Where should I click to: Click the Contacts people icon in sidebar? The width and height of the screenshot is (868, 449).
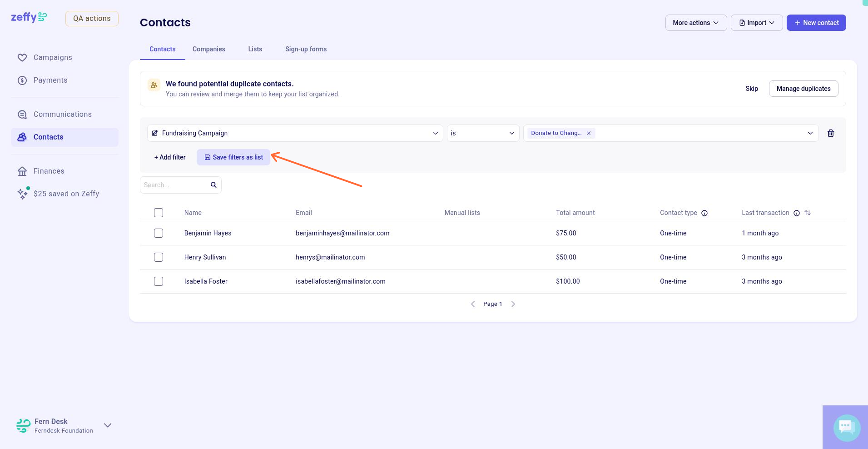pyautogui.click(x=22, y=137)
